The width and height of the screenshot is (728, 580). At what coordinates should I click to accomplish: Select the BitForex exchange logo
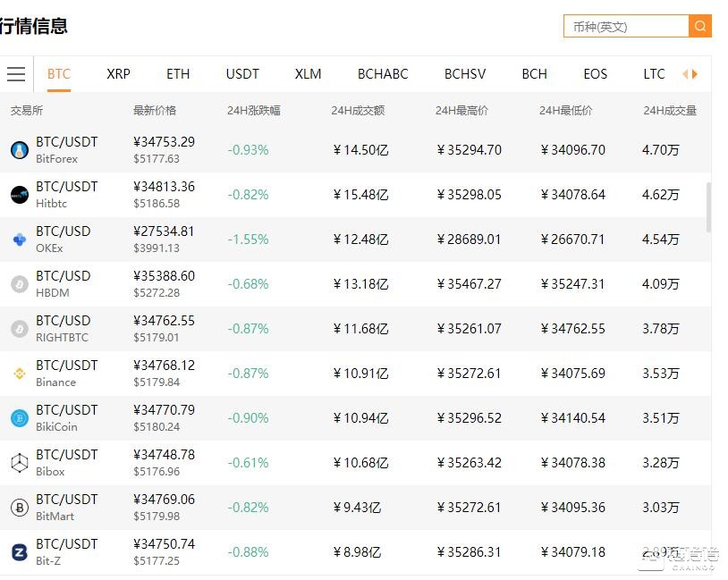[19, 149]
